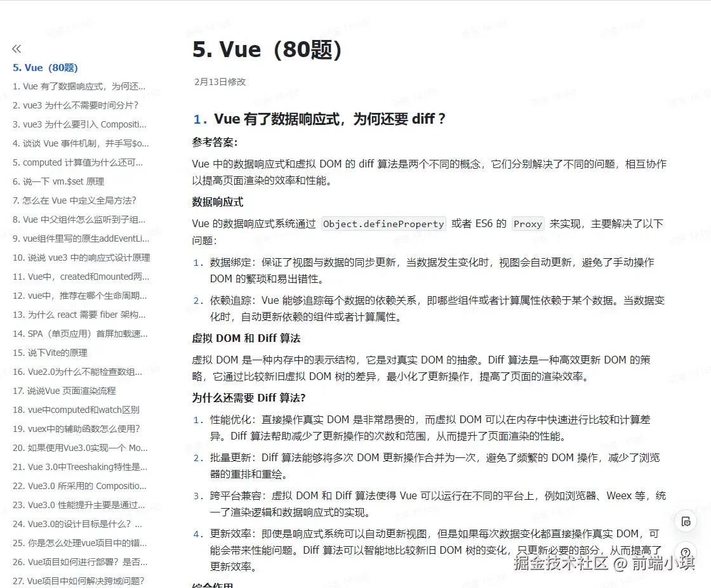Jump to outline item 10. vue3 响应式设计原理
This screenshot has height=588, width=711.
81,258
